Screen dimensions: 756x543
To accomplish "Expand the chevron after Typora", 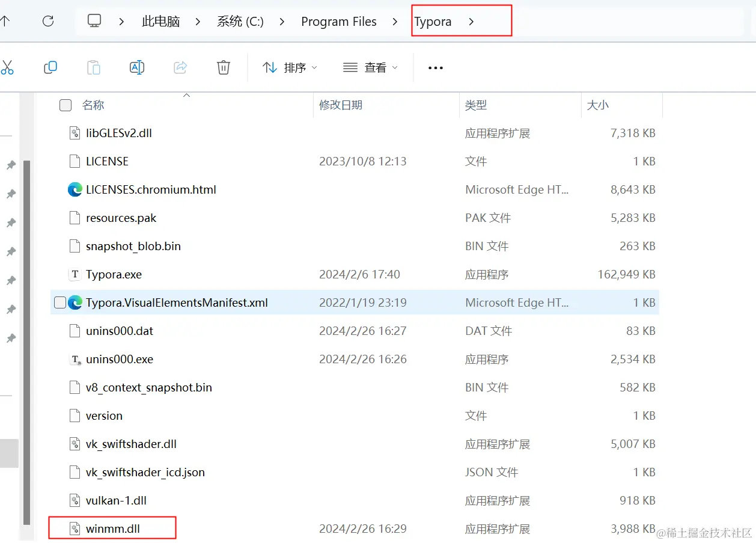I will point(471,22).
